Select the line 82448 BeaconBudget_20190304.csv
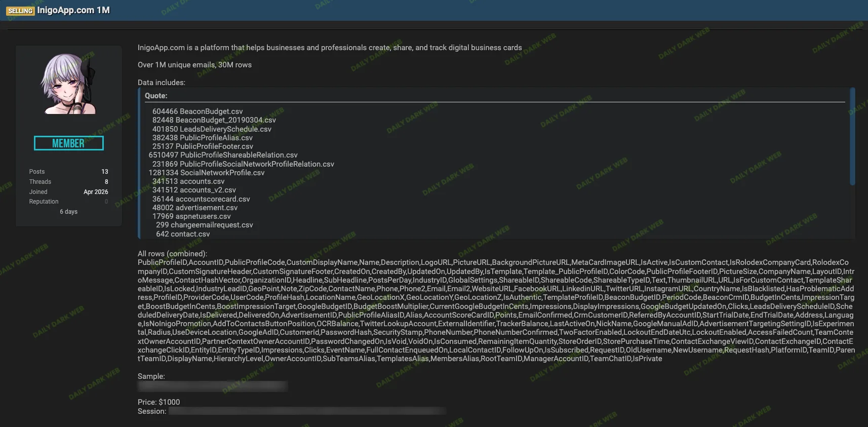This screenshot has width=868, height=427. tap(214, 120)
